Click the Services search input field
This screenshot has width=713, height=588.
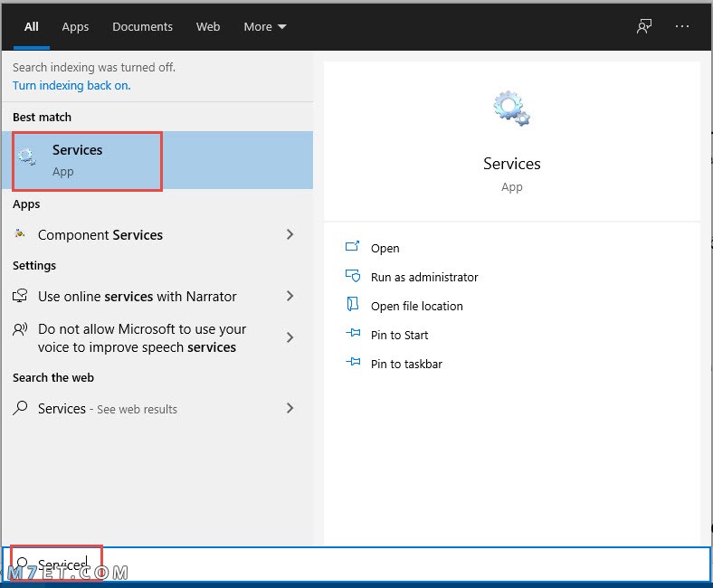[356, 564]
